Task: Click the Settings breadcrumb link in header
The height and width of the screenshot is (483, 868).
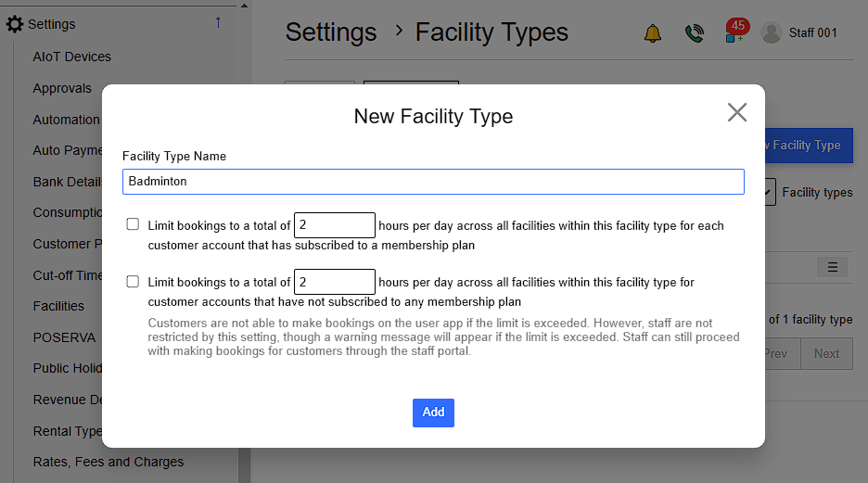Action: point(331,32)
